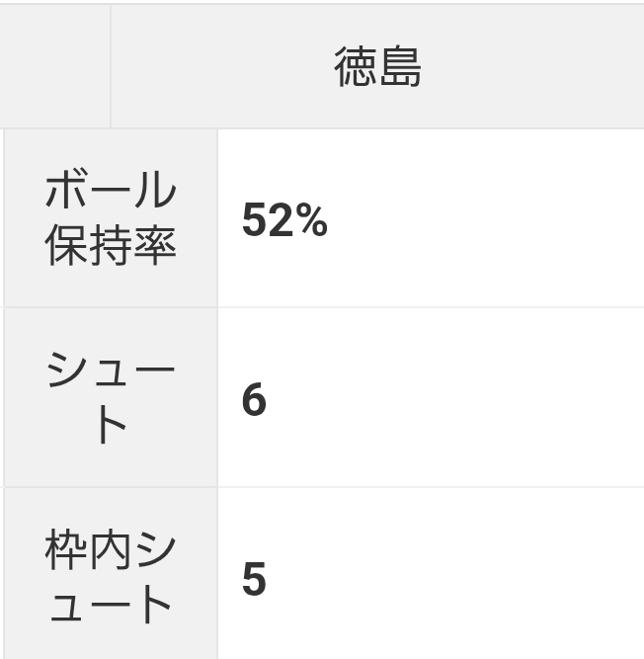Click the ユート line of the bottom label
The height and width of the screenshot is (659, 644).
[111, 605]
